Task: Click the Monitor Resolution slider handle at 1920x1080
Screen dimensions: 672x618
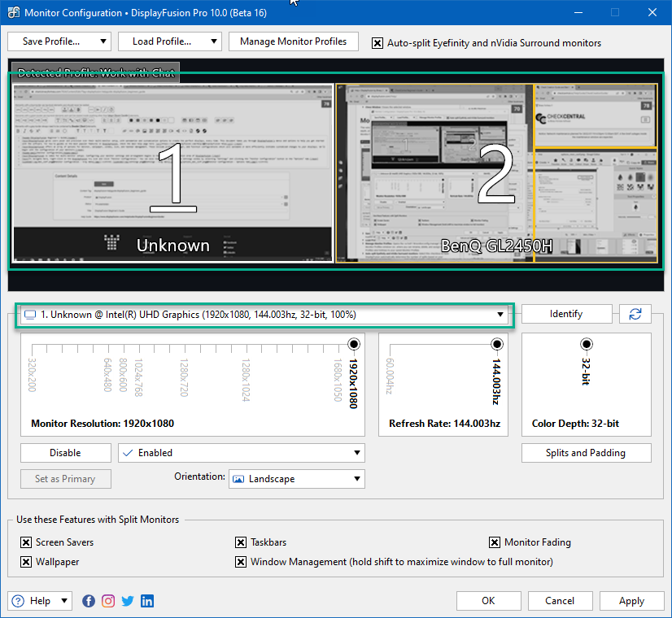Action: 354,344
